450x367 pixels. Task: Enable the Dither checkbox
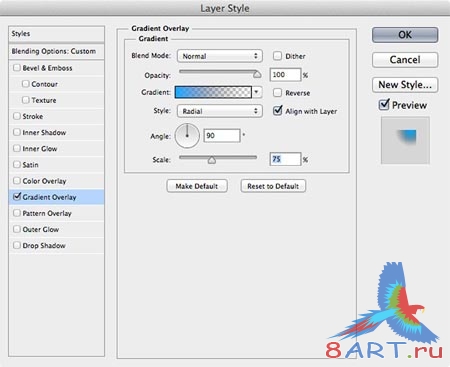click(277, 56)
